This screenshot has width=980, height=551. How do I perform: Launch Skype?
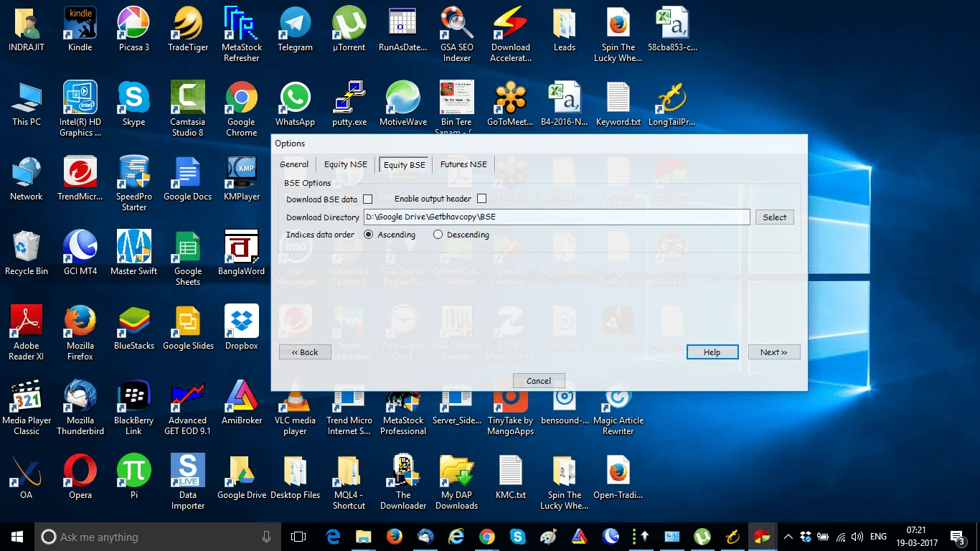click(x=133, y=100)
